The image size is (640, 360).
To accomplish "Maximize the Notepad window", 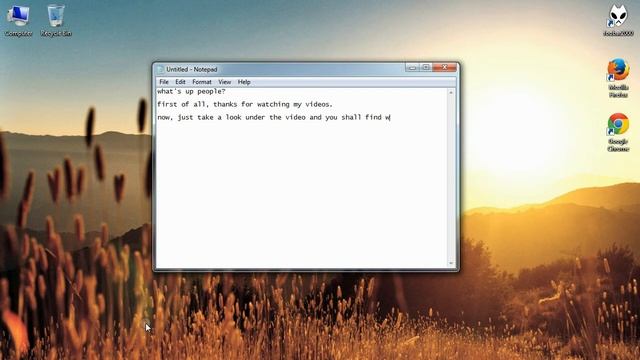I will point(426,67).
